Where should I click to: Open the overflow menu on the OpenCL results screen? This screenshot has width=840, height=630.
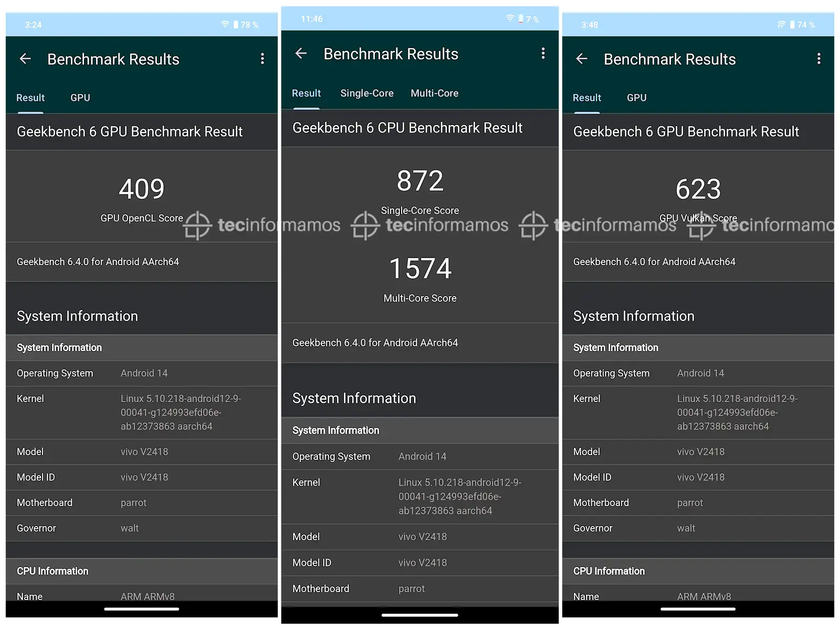[x=262, y=59]
